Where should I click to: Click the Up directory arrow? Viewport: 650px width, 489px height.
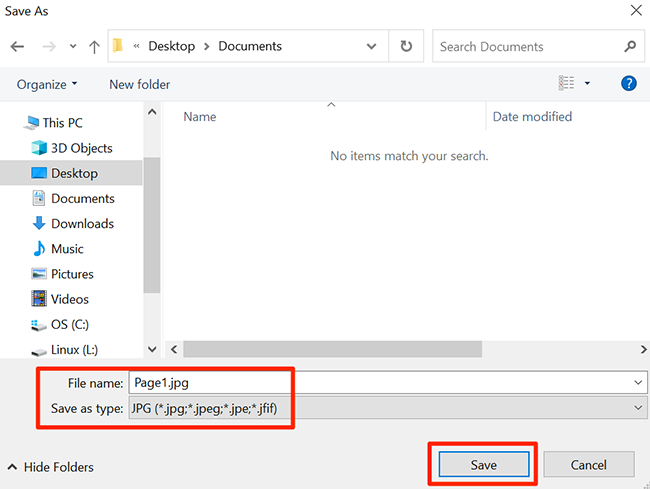click(94, 46)
